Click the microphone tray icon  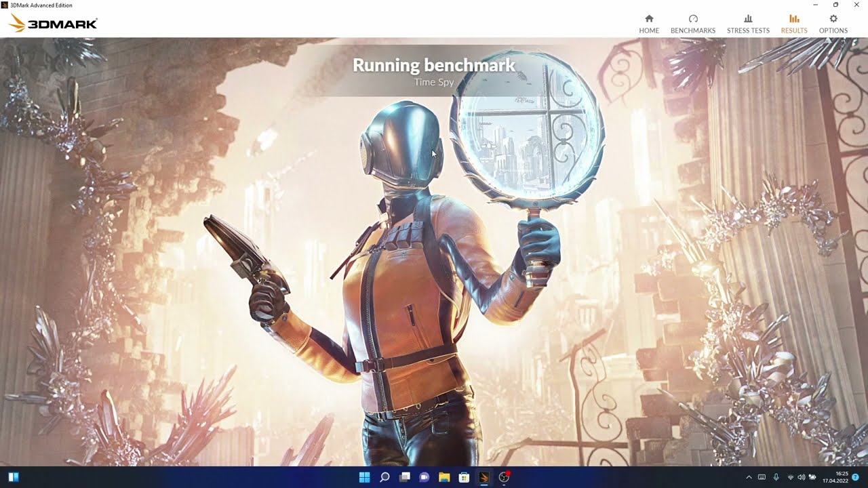pos(776,477)
